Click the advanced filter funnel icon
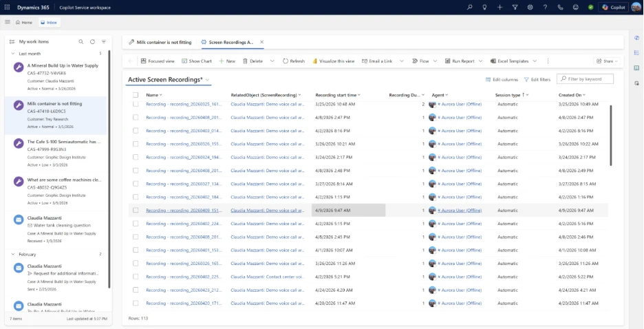The height and width of the screenshot is (329, 644). (515, 7)
